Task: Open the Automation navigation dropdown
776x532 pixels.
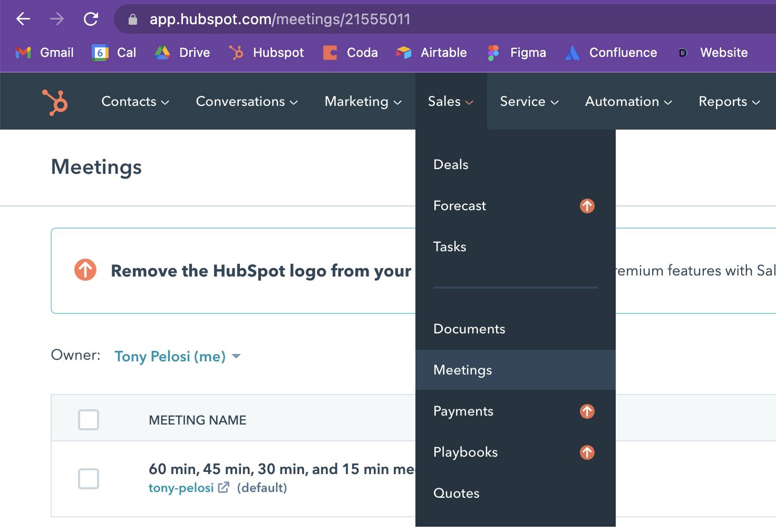Action: 628,102
